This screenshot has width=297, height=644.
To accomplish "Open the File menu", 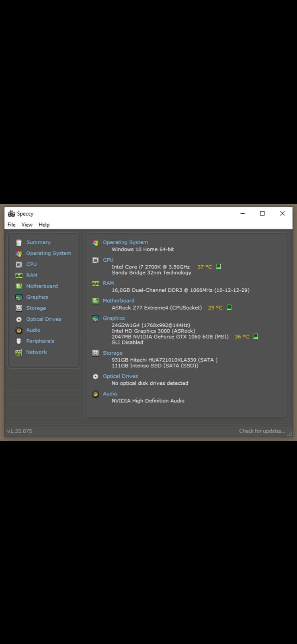I will click(11, 225).
